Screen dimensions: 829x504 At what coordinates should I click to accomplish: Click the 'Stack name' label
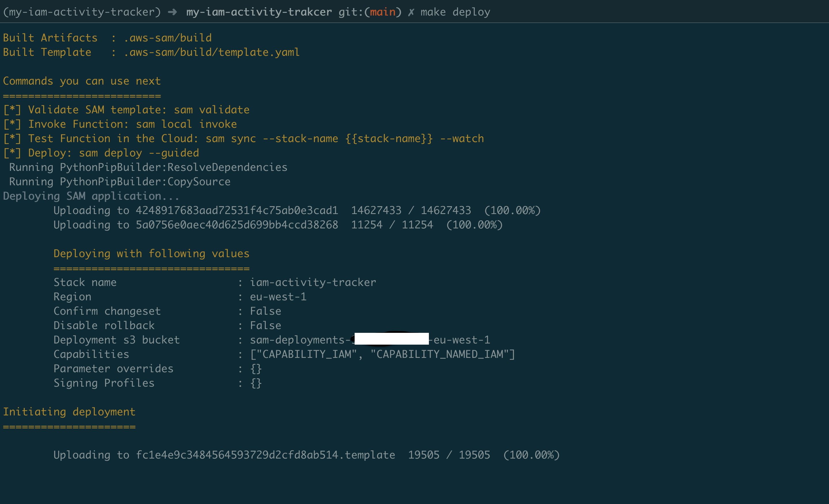coord(85,282)
